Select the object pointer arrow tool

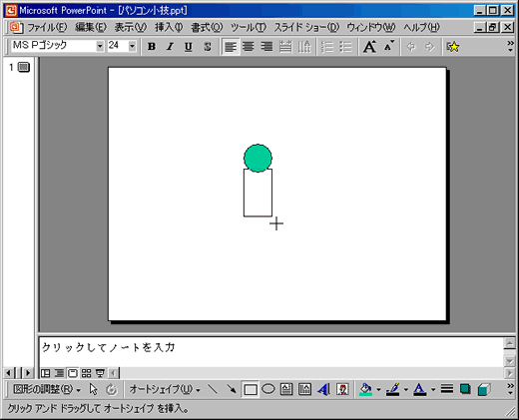[x=93, y=389]
